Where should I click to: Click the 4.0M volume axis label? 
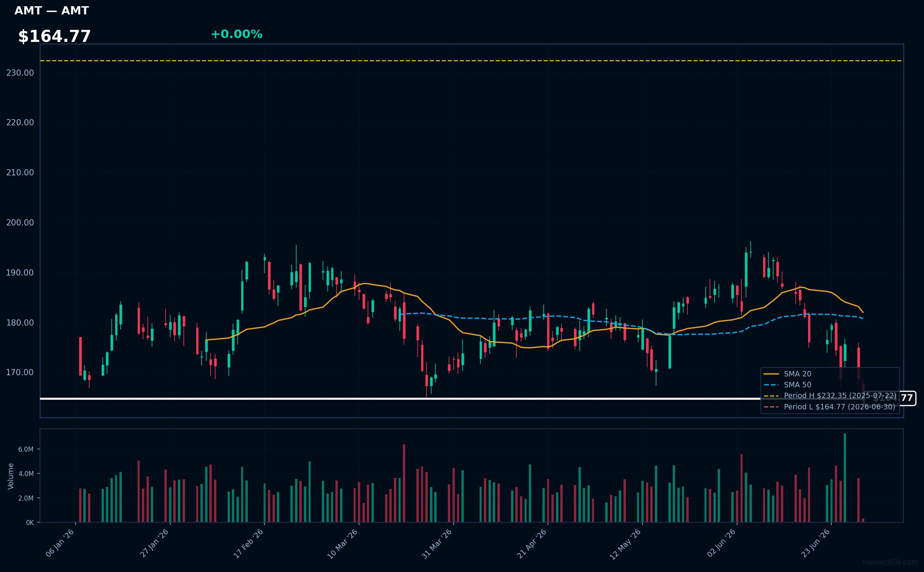(26, 474)
